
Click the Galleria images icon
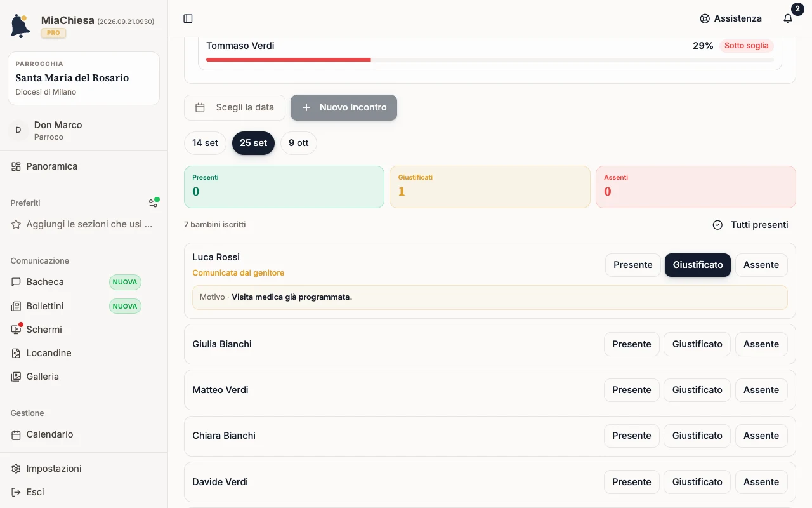point(16,377)
